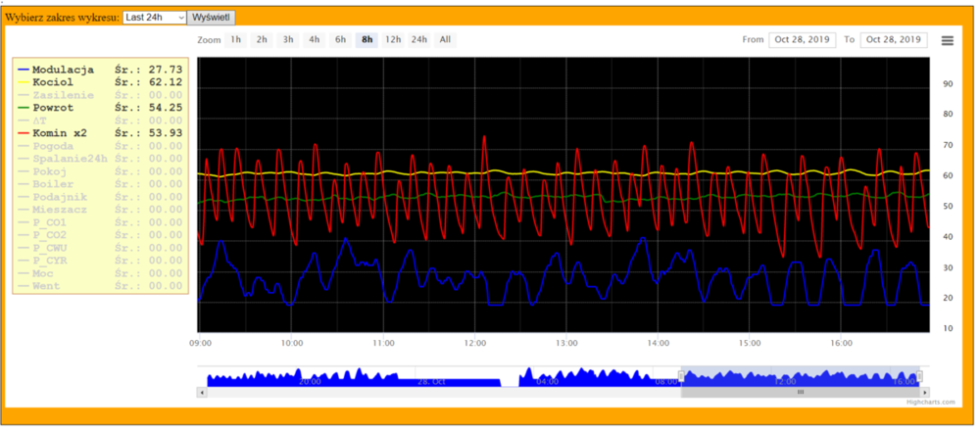This screenshot has height=433, width=980.
Task: Show the Zasilenie series in legend
Action: [63, 95]
